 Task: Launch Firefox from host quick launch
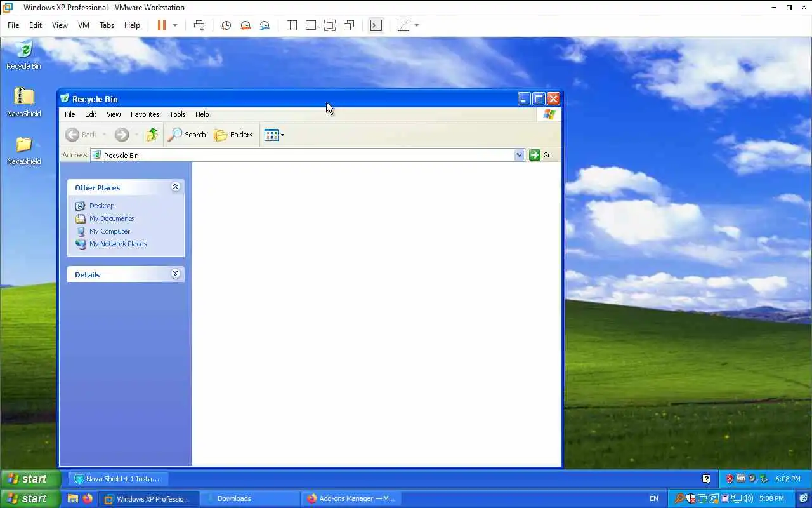click(88, 498)
